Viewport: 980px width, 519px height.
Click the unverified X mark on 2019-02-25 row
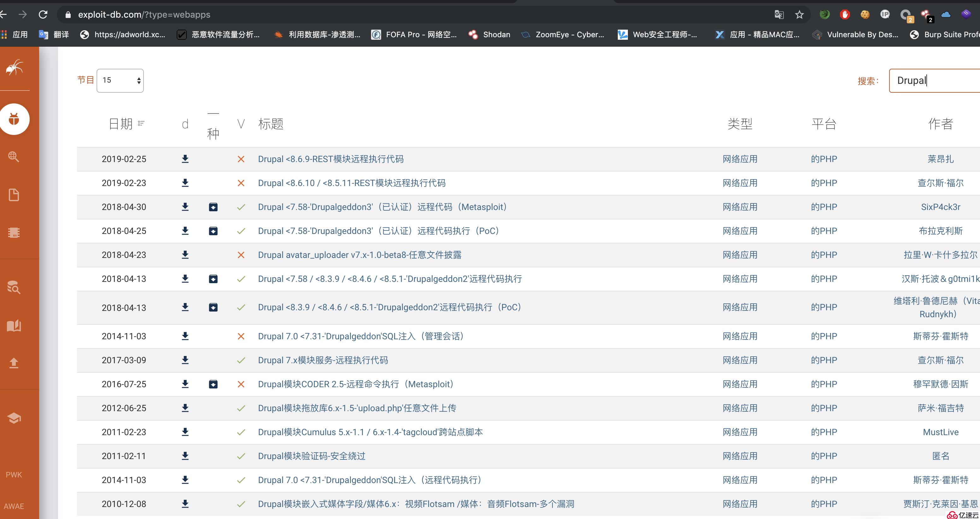click(x=241, y=159)
